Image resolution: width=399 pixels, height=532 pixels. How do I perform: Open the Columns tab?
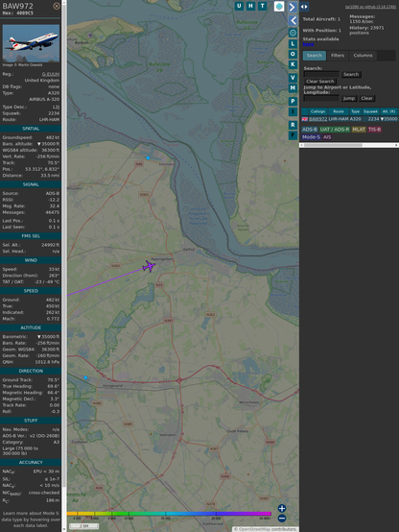coord(363,56)
